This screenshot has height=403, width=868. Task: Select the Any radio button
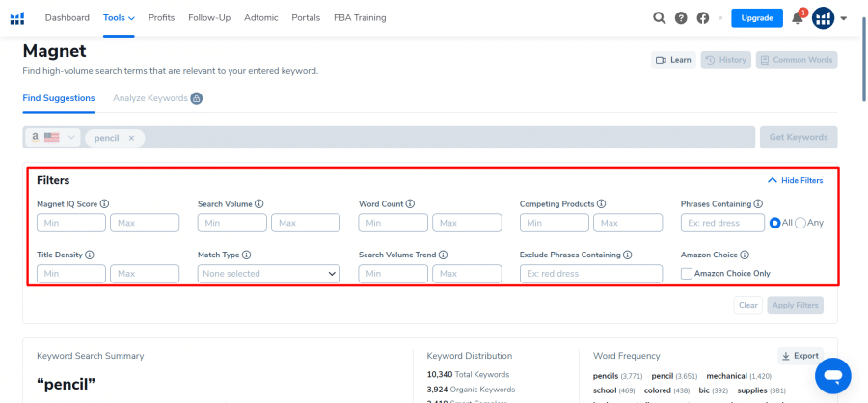pos(800,223)
